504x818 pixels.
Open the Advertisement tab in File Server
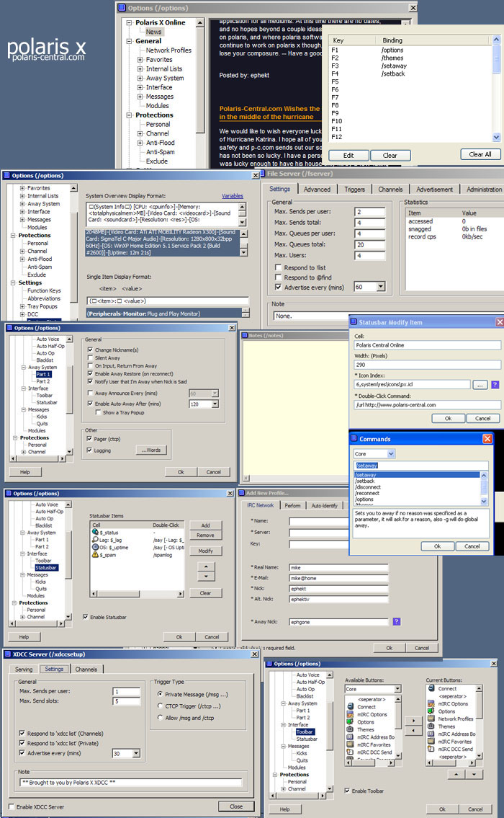434,190
